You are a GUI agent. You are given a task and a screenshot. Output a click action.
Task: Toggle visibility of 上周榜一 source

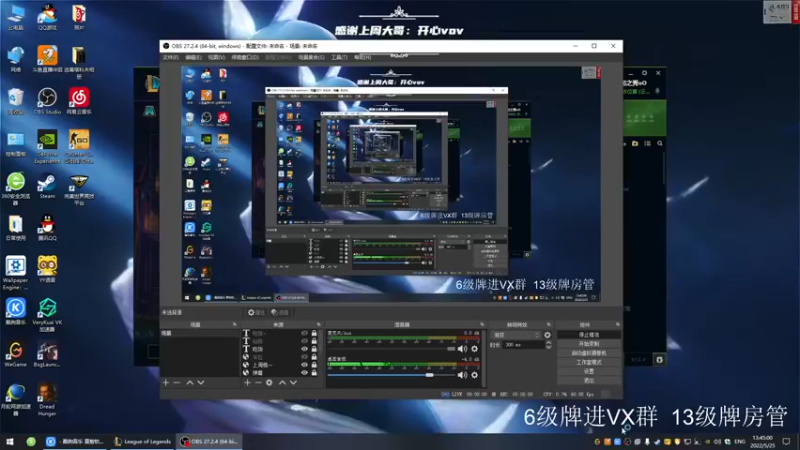pyautogui.click(x=305, y=365)
